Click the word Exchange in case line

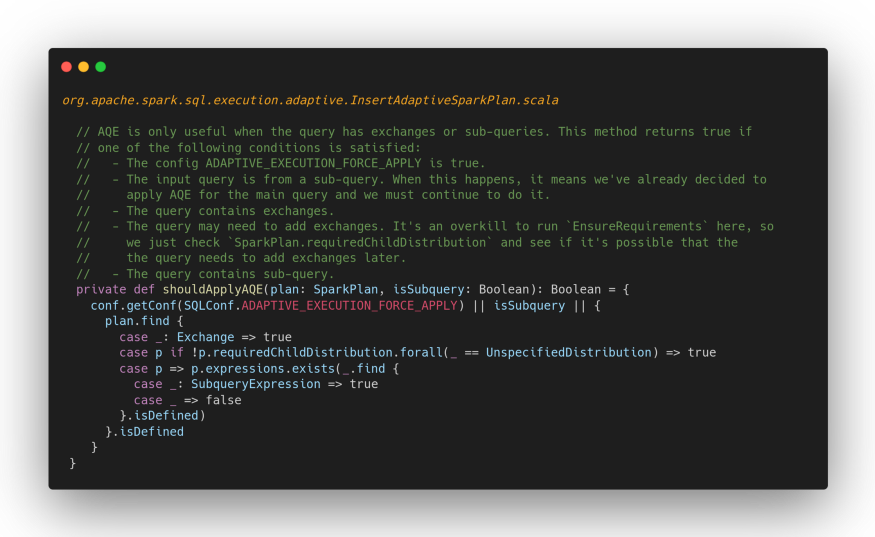pos(205,337)
